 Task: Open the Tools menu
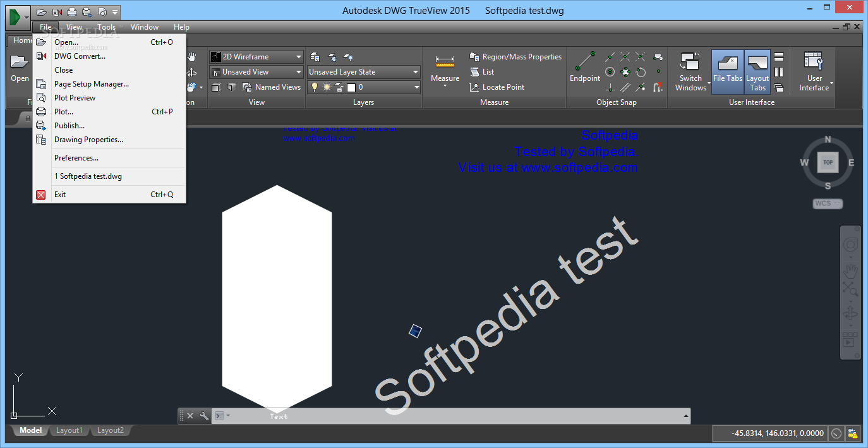[x=106, y=27]
